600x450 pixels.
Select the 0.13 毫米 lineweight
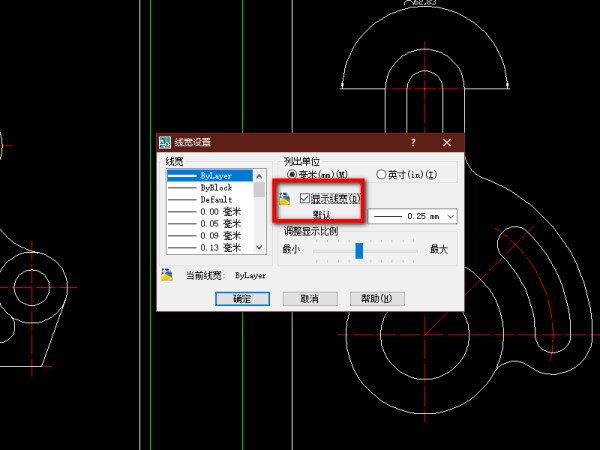point(210,248)
